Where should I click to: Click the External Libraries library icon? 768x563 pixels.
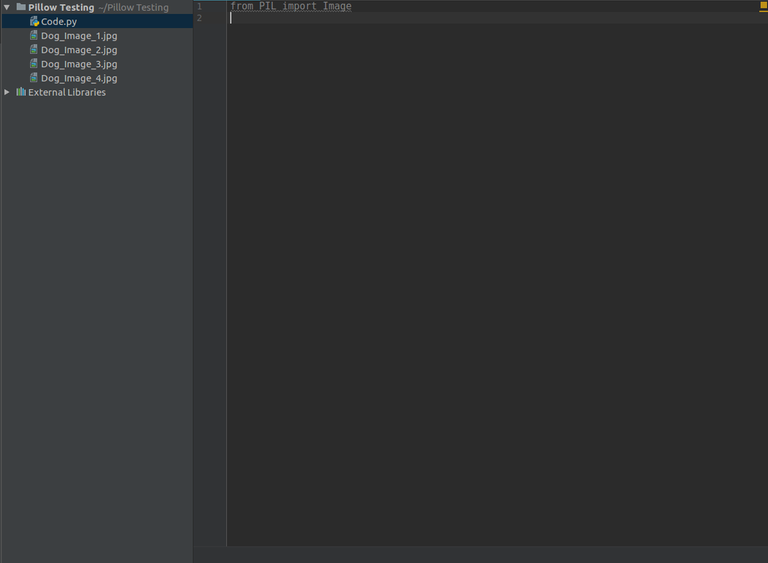pyautogui.click(x=21, y=92)
